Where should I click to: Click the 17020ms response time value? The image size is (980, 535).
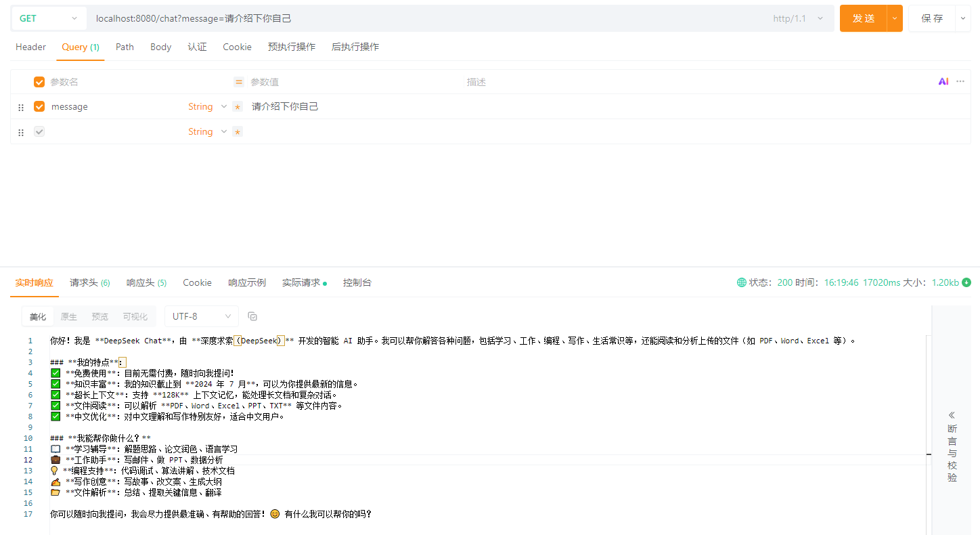coord(881,282)
